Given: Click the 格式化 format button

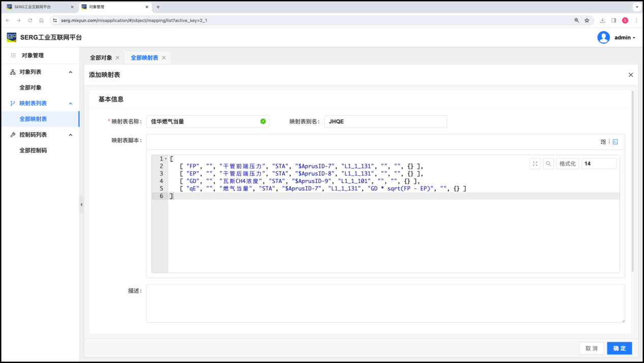Looking at the screenshot, I should pos(567,164).
